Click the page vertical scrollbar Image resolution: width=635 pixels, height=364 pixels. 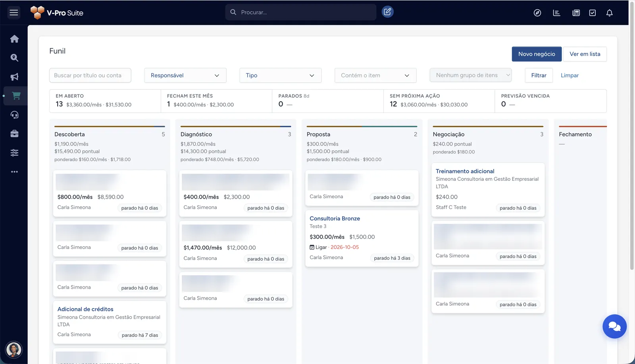tap(632, 136)
